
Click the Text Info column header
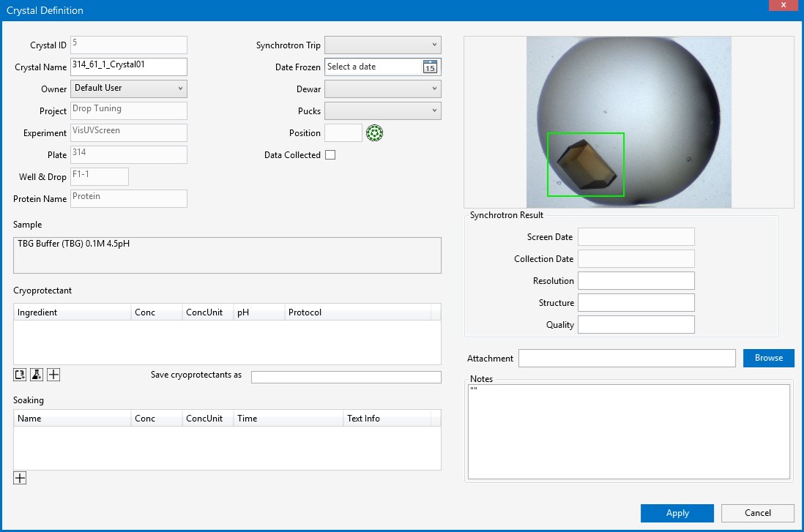click(387, 419)
